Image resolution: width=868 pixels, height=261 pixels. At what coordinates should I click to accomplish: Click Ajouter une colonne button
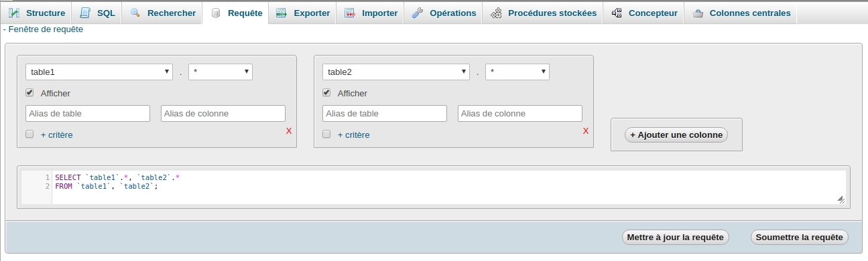click(x=676, y=135)
